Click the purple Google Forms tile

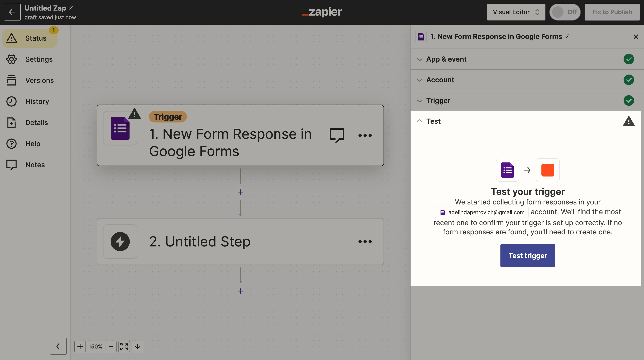click(507, 170)
